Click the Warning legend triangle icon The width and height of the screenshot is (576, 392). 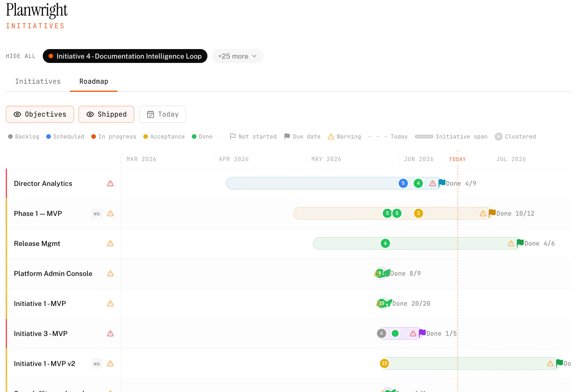[x=331, y=137]
